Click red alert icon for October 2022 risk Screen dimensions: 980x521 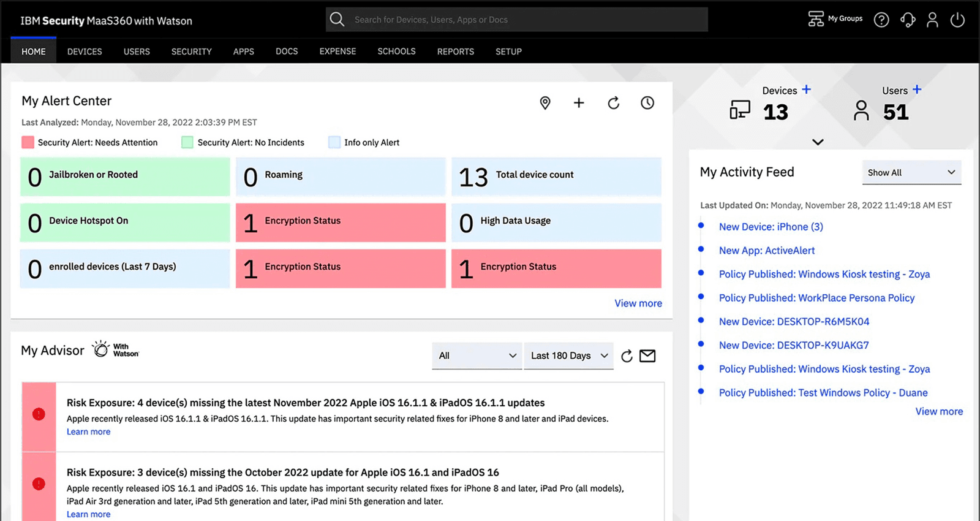click(39, 484)
